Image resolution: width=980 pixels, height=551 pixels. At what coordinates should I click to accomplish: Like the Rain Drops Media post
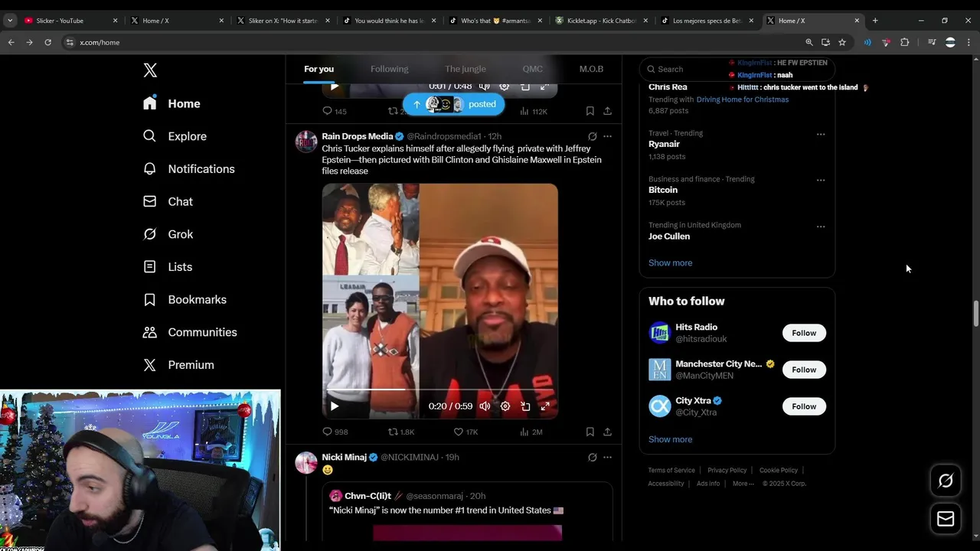465,432
